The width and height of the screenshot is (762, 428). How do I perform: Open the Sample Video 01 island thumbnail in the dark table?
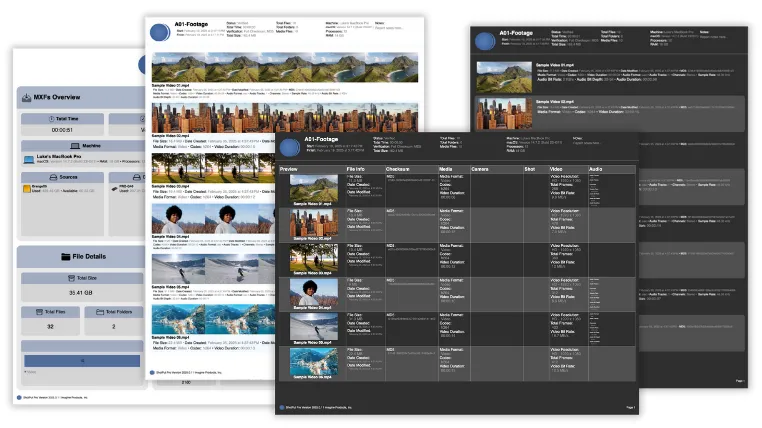pos(313,188)
